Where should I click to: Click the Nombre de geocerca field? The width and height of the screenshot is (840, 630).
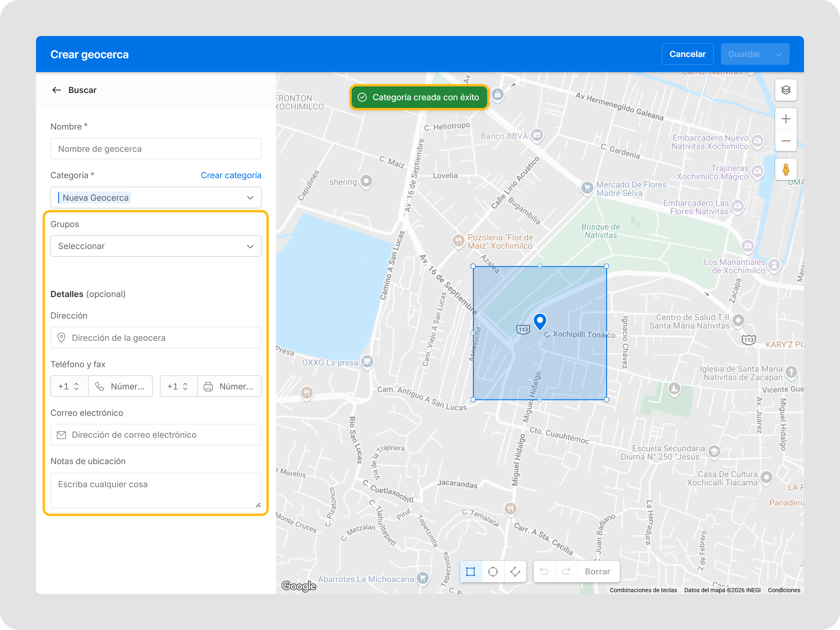[156, 149]
